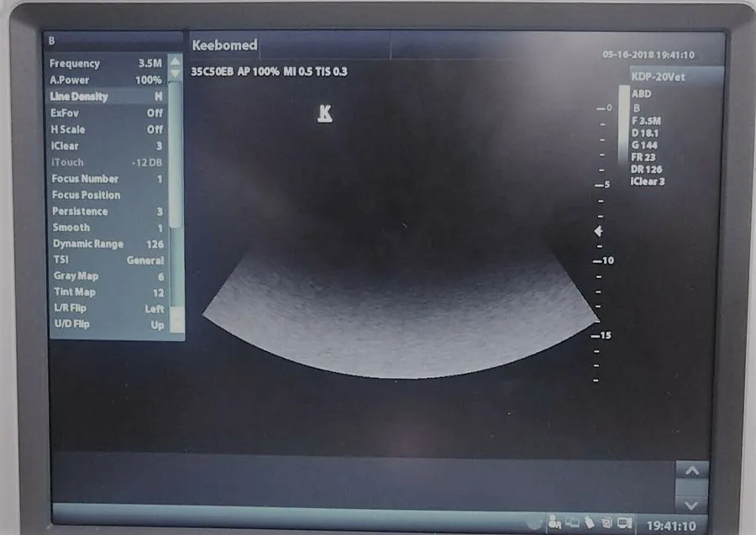Click the ABD exam label
This screenshot has width=756, height=535.
641,93
